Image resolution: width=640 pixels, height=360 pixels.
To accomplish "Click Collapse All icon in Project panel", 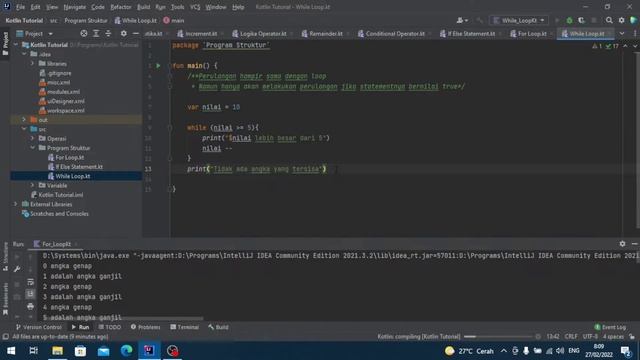I will [108, 33].
